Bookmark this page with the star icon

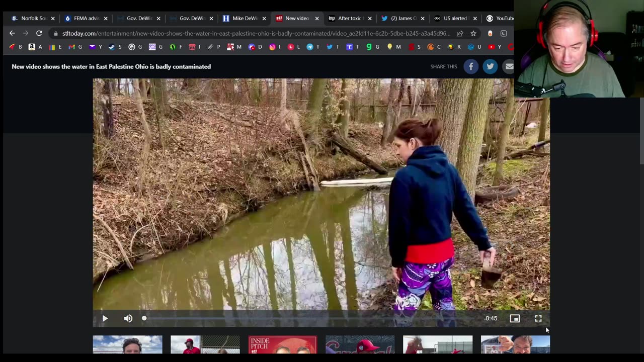473,33
